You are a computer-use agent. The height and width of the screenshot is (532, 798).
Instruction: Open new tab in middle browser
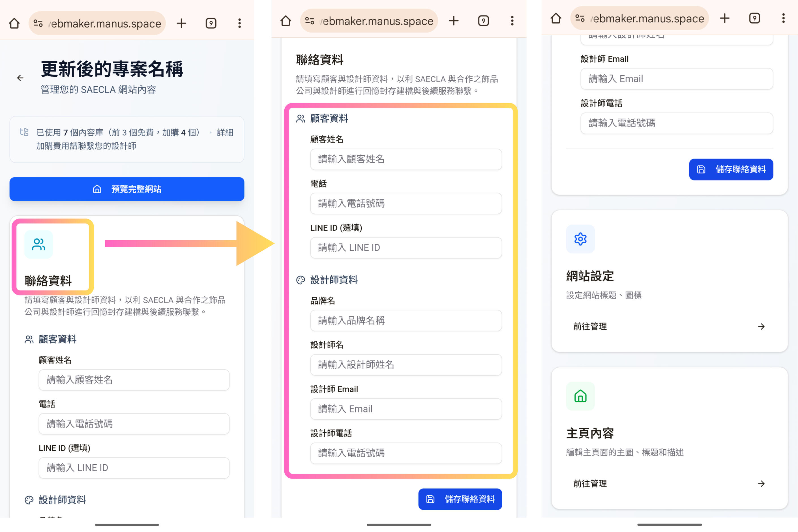(x=454, y=21)
